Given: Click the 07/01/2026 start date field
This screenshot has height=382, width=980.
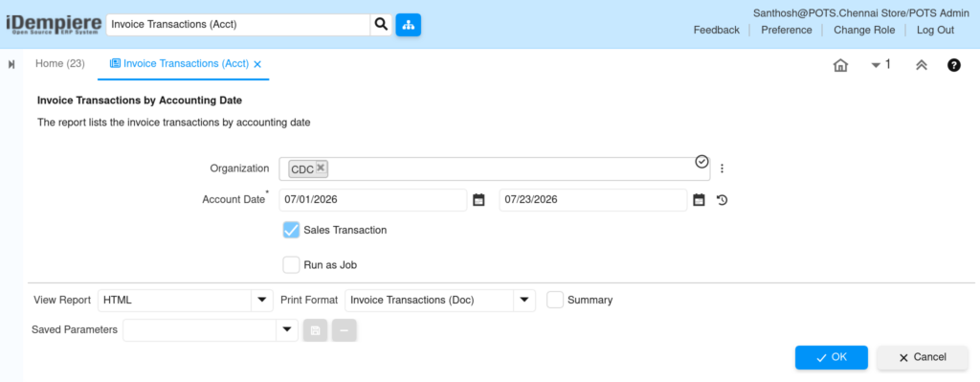Looking at the screenshot, I should (372, 200).
